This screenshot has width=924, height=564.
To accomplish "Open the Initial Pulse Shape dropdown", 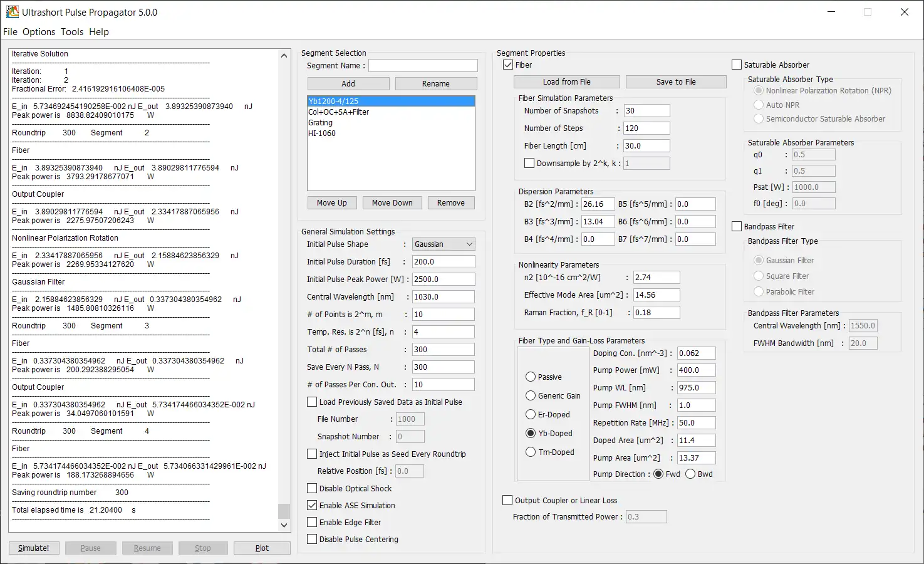I will point(444,244).
